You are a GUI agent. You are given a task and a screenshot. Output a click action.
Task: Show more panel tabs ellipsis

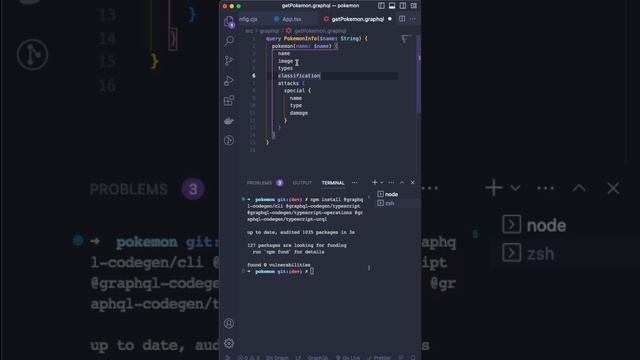355,183
